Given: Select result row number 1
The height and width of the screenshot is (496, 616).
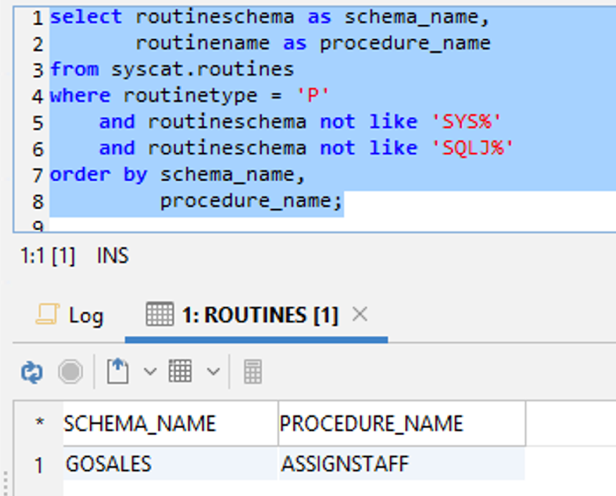Looking at the screenshot, I should pyautogui.click(x=39, y=463).
